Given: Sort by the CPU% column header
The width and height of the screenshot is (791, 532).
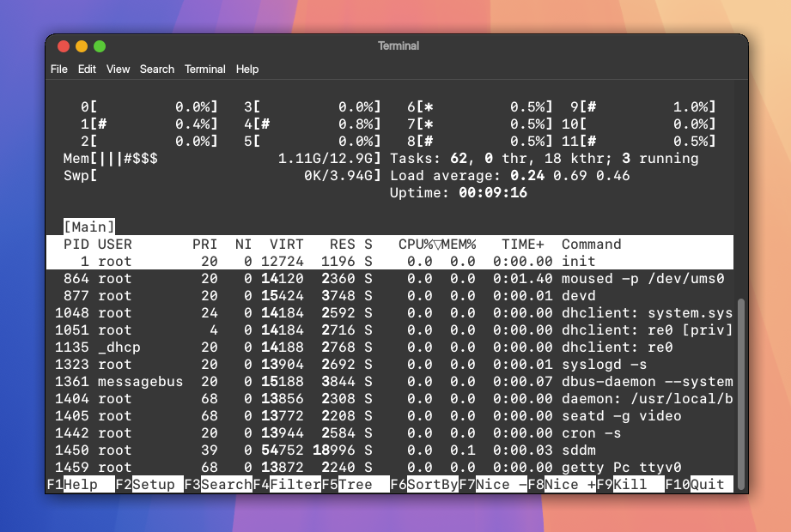Looking at the screenshot, I should (x=415, y=245).
